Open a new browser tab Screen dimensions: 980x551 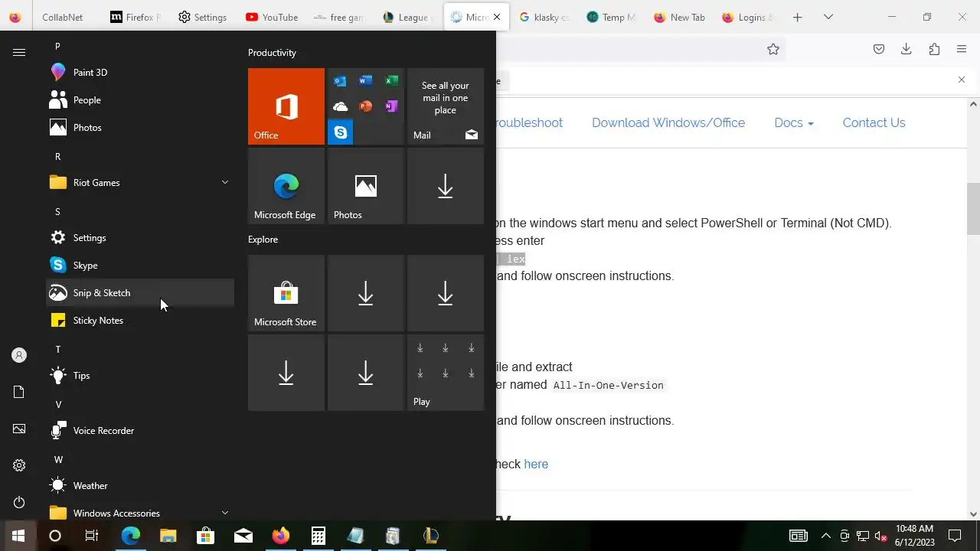pos(797,17)
